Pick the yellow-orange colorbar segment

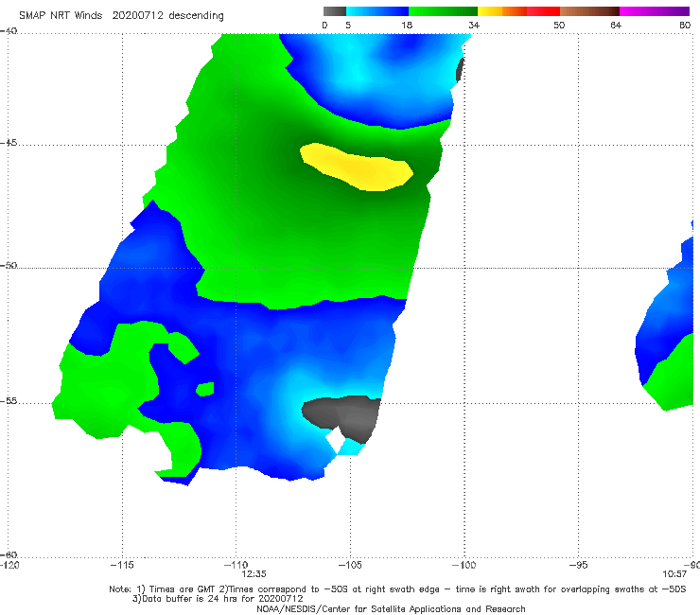[x=502, y=11]
